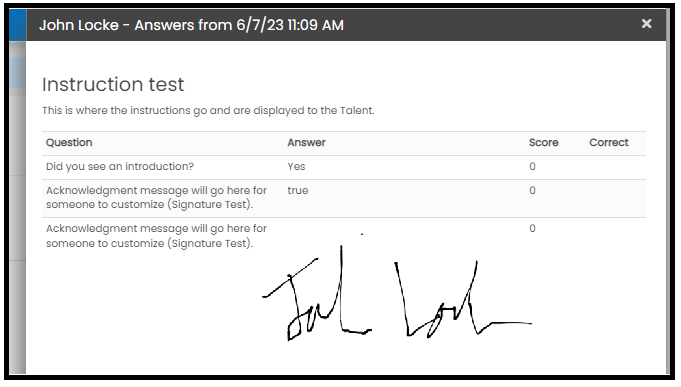Screen dimensions: 681x387
Task: Click the 'Yes' answer cell
Action: point(296,166)
